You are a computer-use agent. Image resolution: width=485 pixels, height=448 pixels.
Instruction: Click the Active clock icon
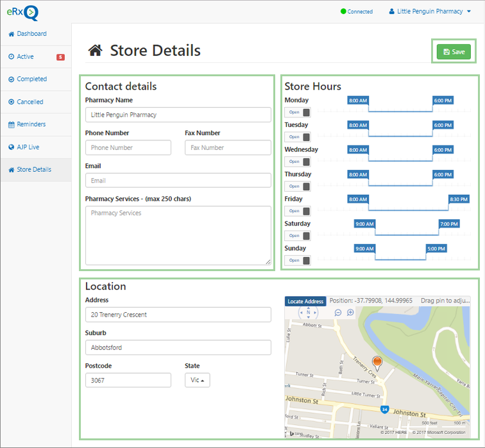12,56
